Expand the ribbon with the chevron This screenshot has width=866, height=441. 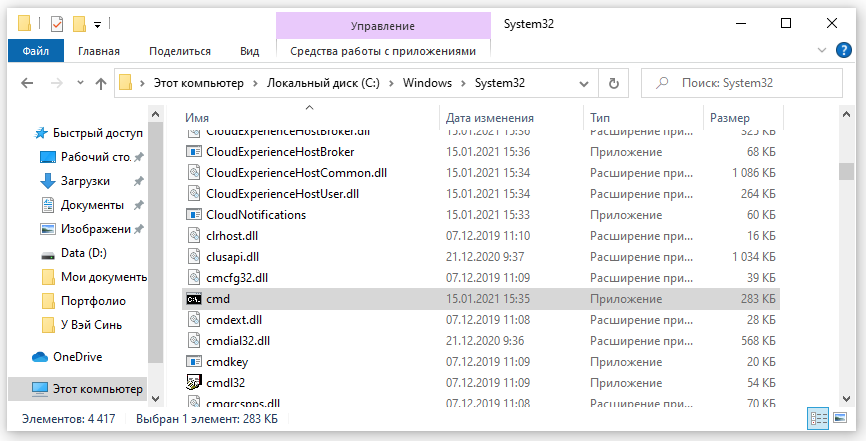[x=822, y=50]
